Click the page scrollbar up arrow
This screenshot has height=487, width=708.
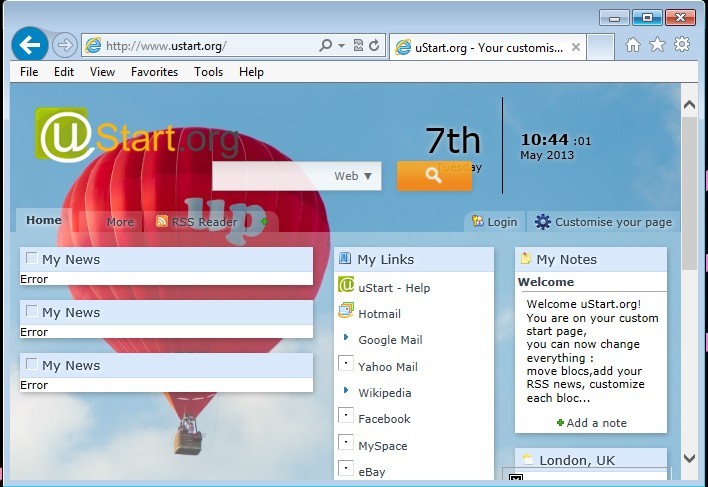(x=689, y=105)
